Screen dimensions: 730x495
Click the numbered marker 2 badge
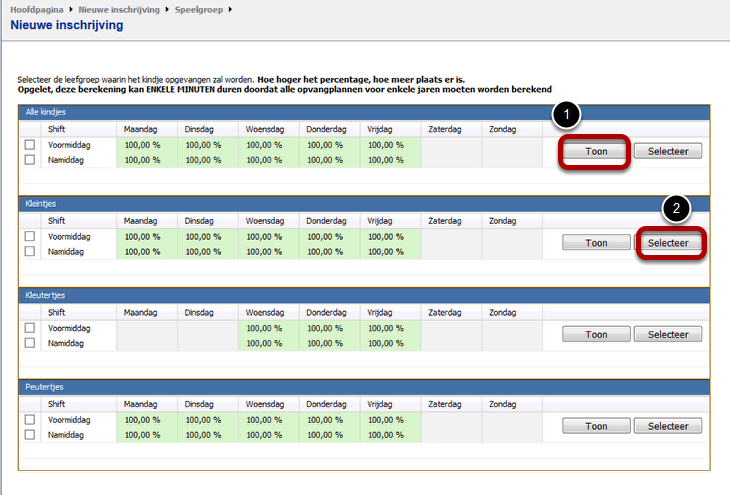point(677,208)
